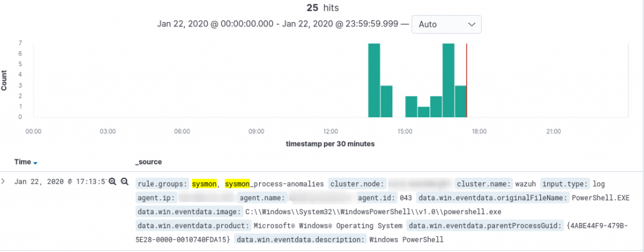Click the histogram bar at 16:00
The image size is (644, 252).
tap(436, 106)
